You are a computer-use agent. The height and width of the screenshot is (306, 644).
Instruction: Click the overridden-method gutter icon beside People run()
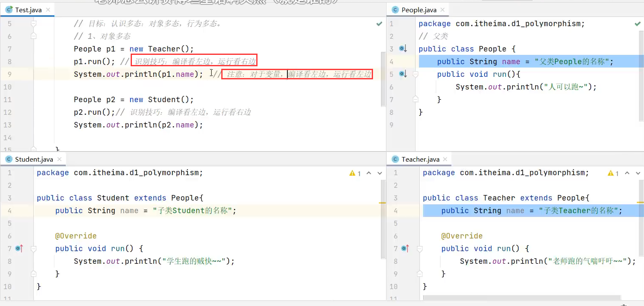pyautogui.click(x=403, y=74)
